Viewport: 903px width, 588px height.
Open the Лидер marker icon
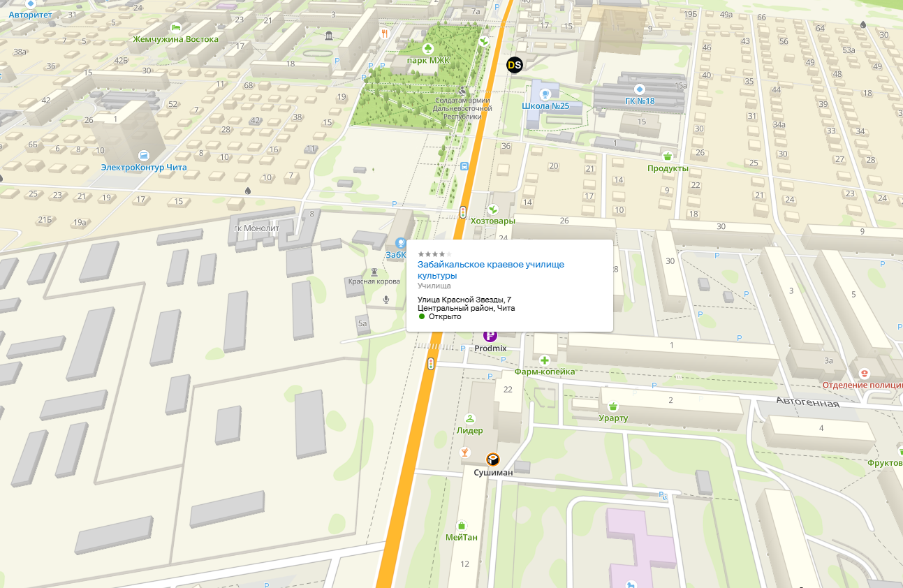tap(470, 419)
